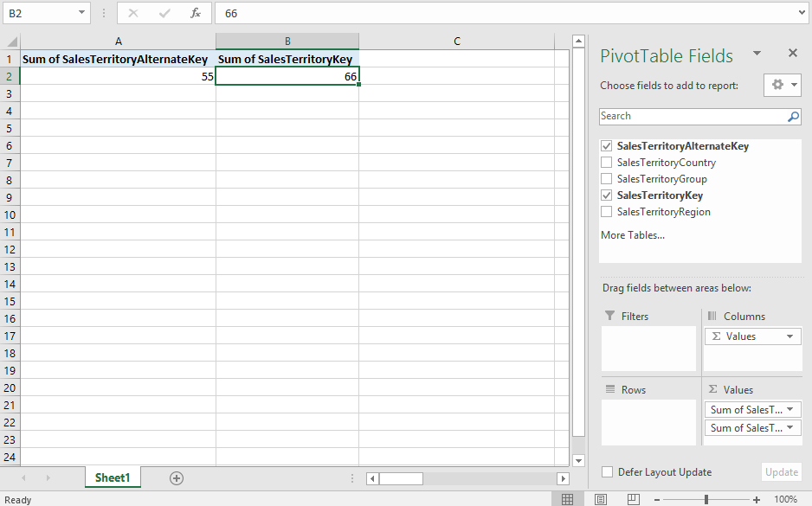Image resolution: width=812 pixels, height=506 pixels.
Task: Click the Update button
Action: coord(781,472)
